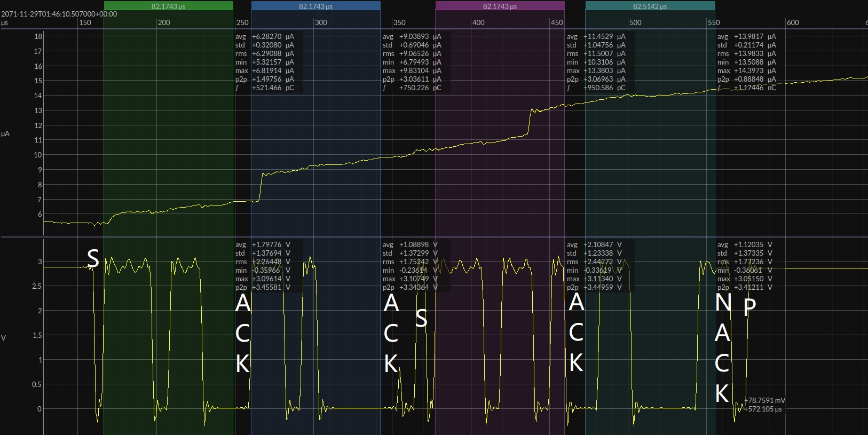Screen dimensions: 868x435
Task: Click the timestamp 2071-11-29T01:46:10.507000+00:00
Action: pos(59,14)
